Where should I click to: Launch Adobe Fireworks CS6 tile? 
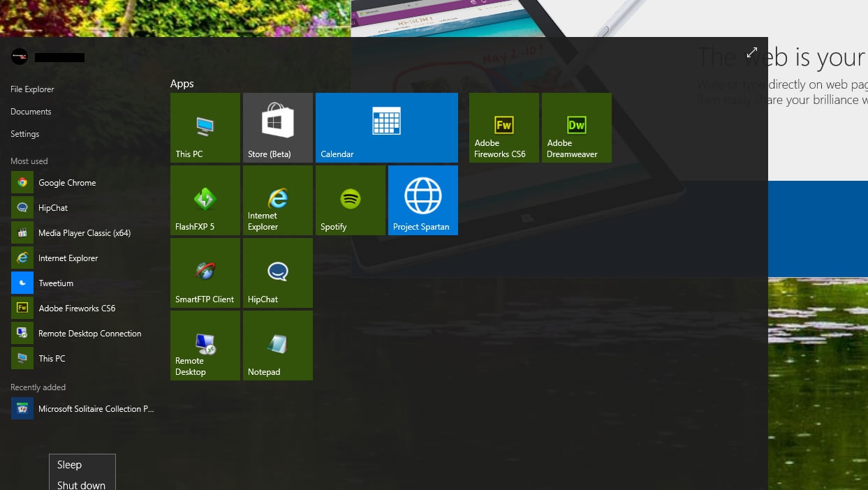(504, 128)
